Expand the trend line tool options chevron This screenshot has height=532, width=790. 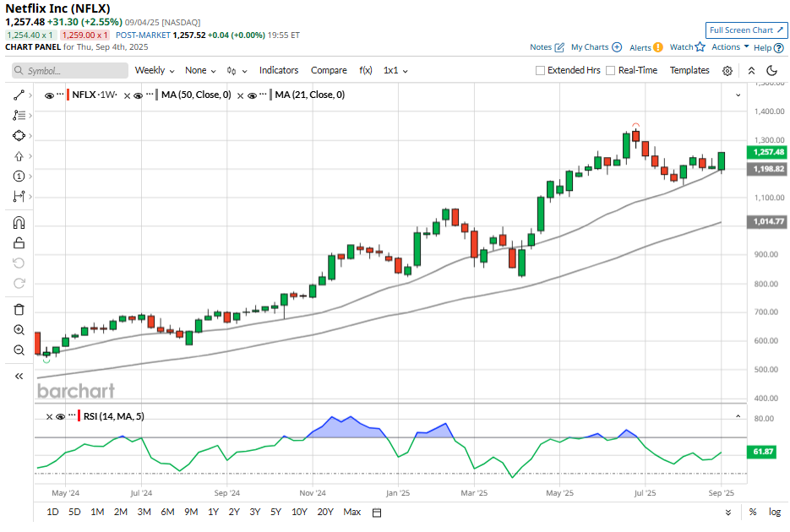point(30,95)
